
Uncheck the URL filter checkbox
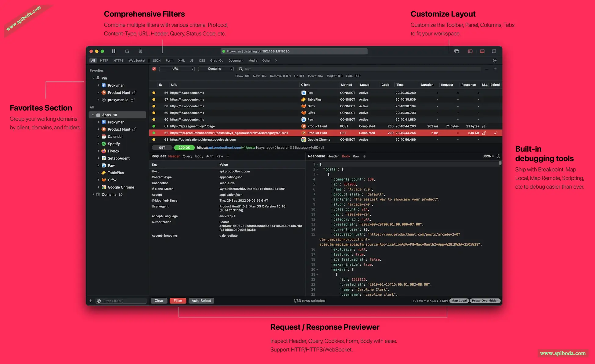pyautogui.click(x=154, y=69)
